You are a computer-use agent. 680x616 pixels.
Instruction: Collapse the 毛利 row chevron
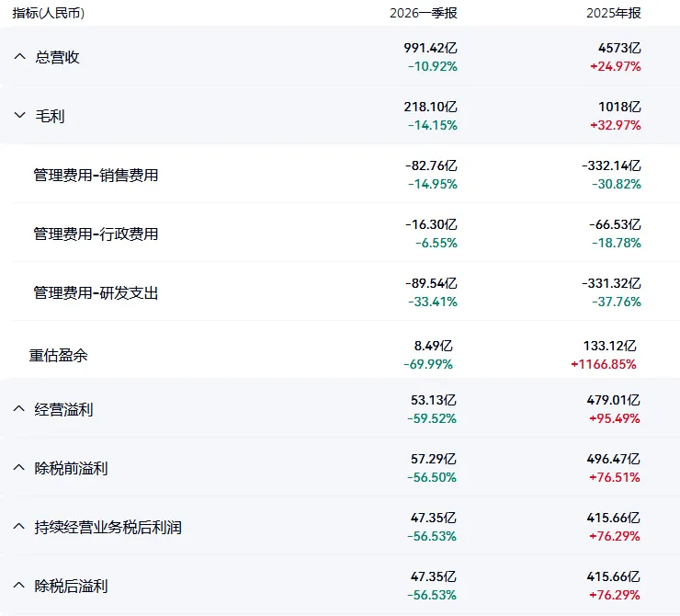19,115
